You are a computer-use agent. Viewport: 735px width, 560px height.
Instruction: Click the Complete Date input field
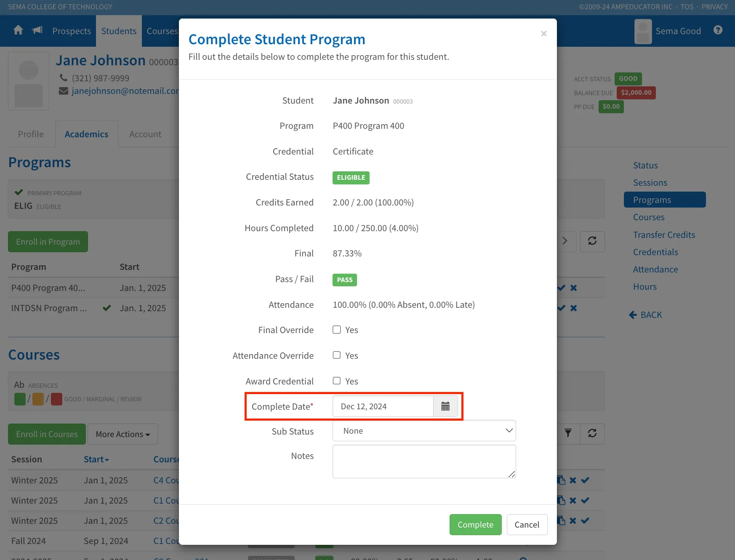[x=383, y=406]
